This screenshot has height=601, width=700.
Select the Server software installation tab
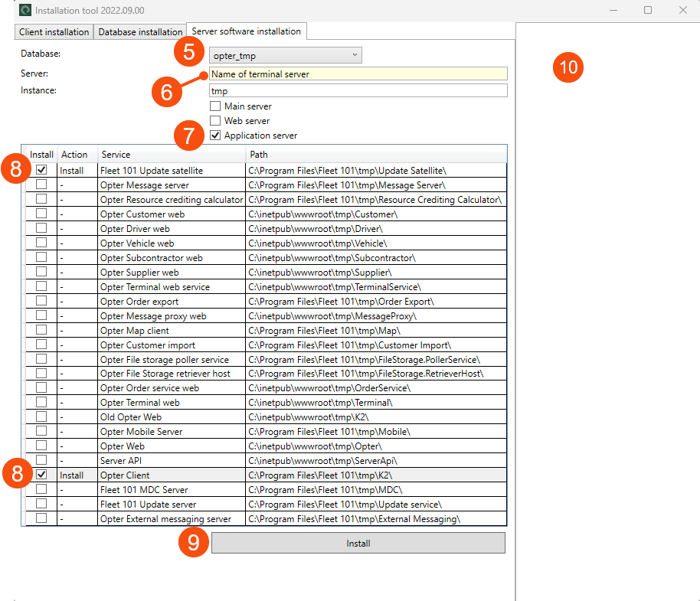(x=247, y=31)
